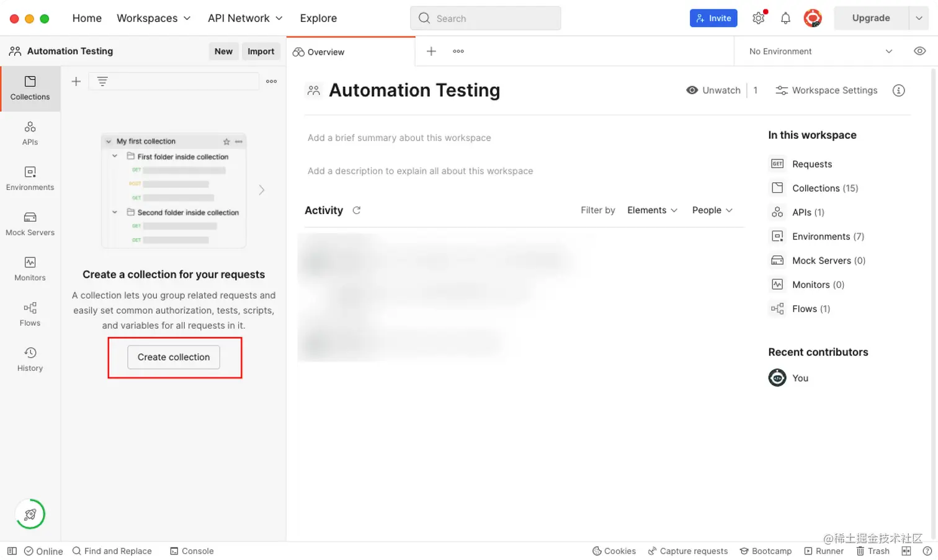
Task: Open a new tab with plus icon
Action: point(431,51)
